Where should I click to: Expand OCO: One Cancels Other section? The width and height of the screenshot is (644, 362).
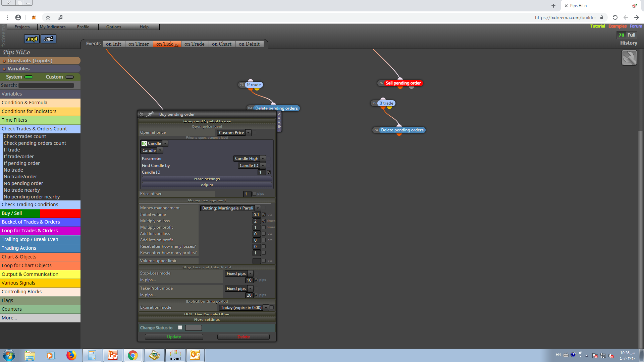(x=207, y=314)
